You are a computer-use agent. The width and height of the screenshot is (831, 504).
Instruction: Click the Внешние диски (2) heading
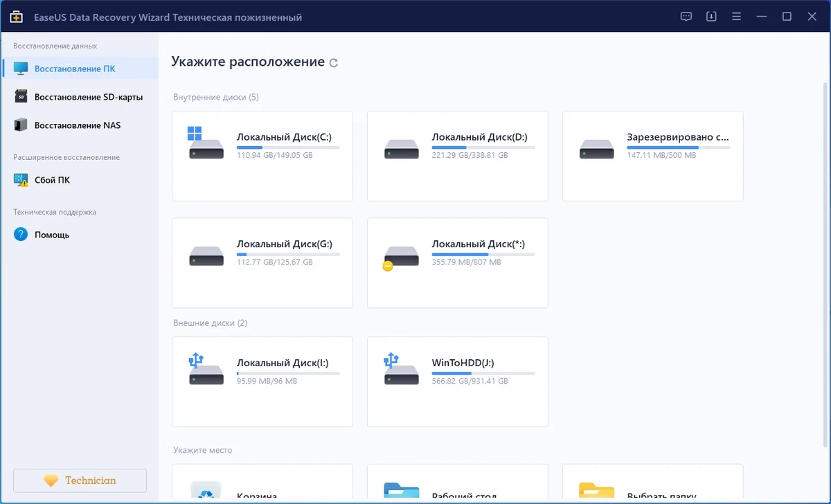pyautogui.click(x=210, y=323)
